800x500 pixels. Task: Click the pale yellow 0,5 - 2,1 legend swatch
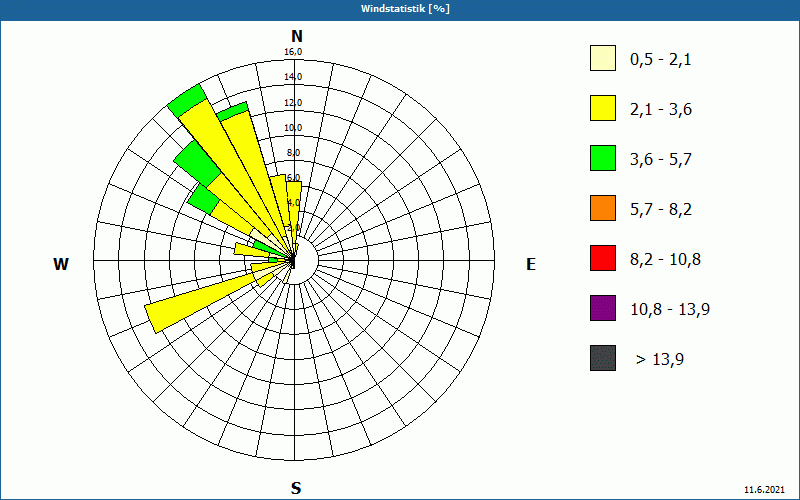(603, 58)
